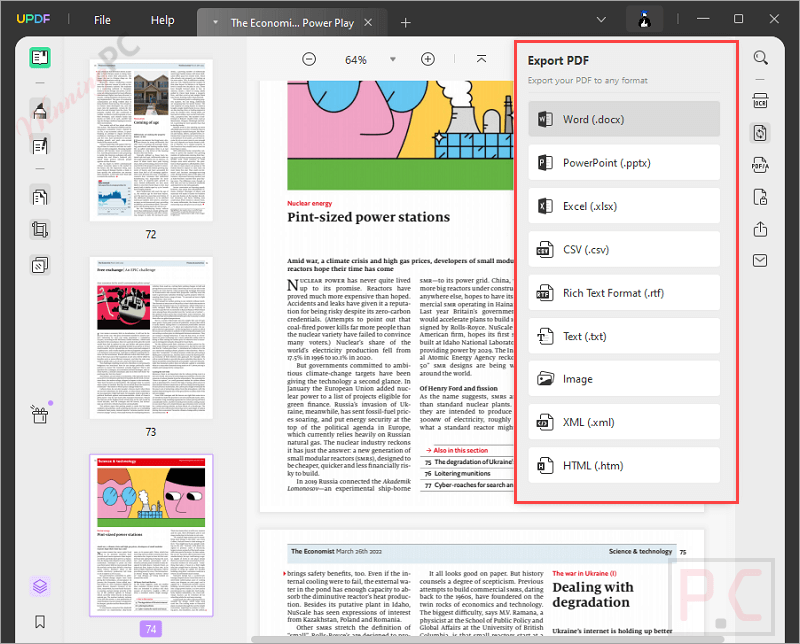Click the Share upload icon
This screenshot has height=644, width=800.
[760, 229]
